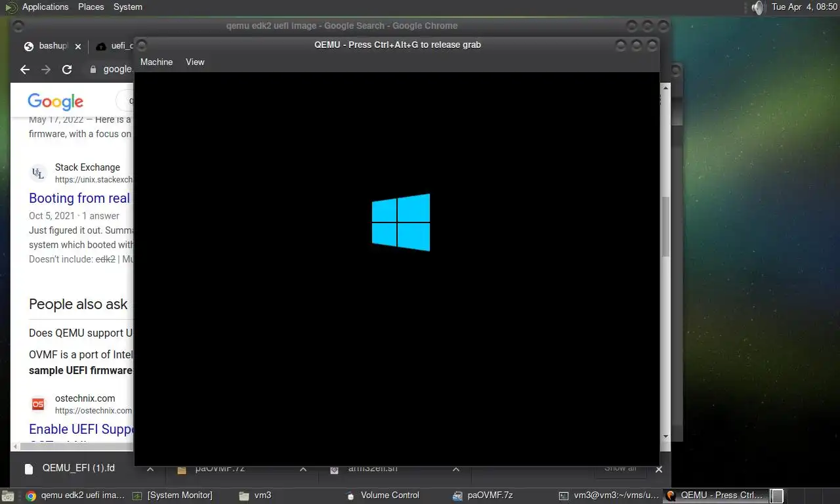Reload the Chrome page
The height and width of the screenshot is (504, 840).
click(67, 69)
